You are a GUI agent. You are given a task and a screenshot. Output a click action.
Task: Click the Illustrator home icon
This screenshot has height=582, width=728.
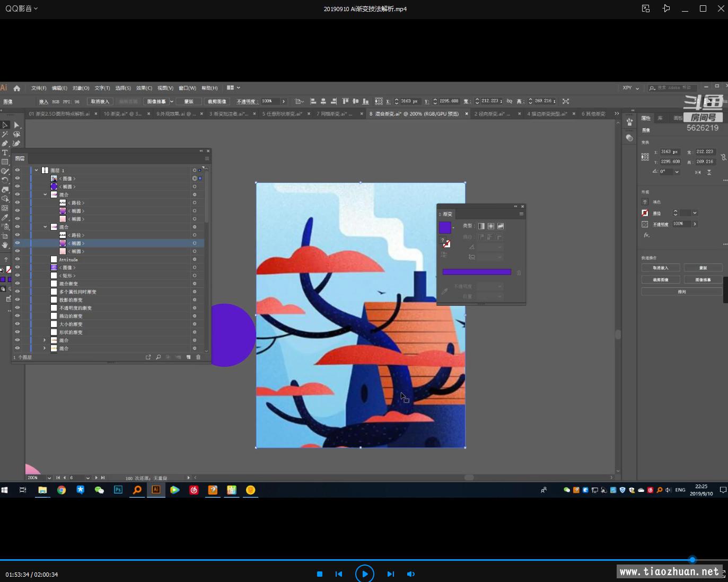click(17, 88)
